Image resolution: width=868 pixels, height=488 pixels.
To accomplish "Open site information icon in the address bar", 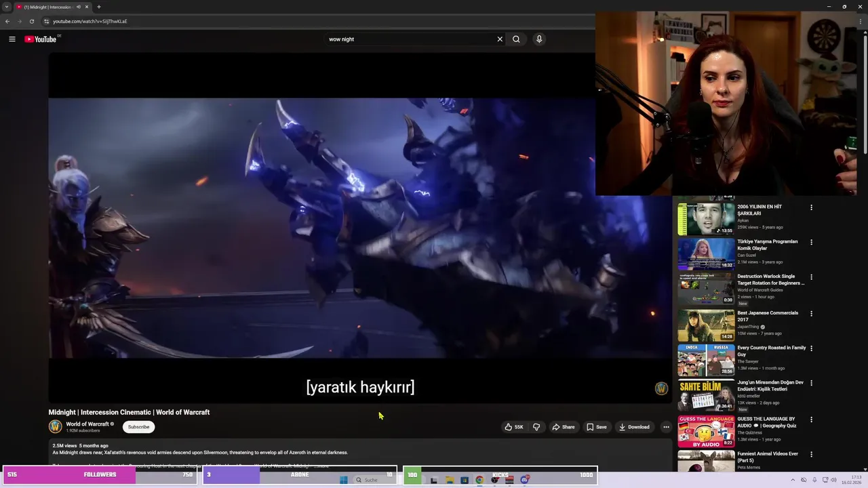I will pos(46,21).
